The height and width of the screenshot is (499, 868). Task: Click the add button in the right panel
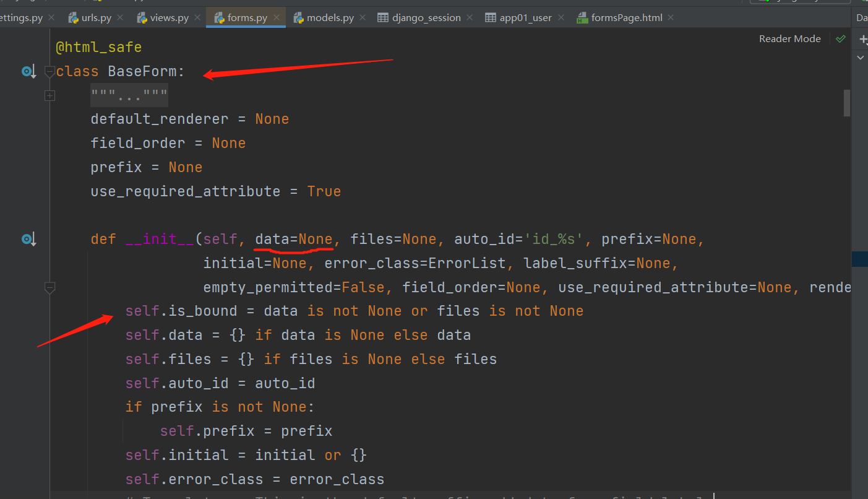click(x=863, y=39)
